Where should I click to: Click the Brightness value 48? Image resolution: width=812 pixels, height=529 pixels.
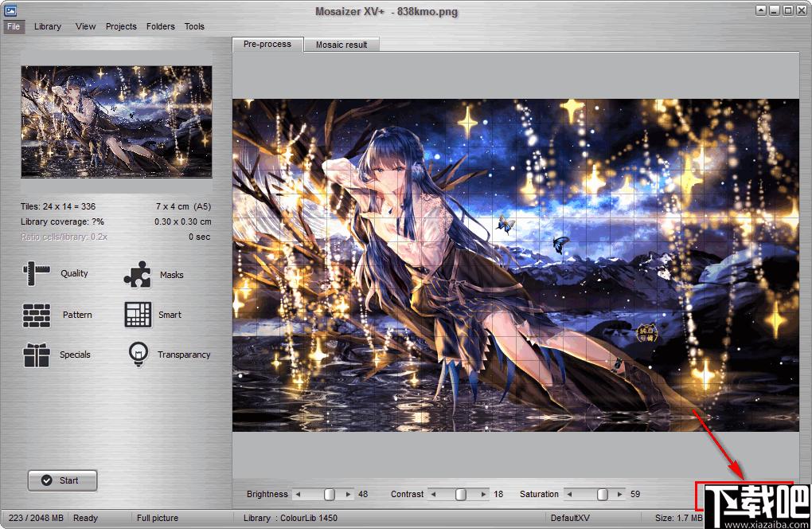click(363, 494)
